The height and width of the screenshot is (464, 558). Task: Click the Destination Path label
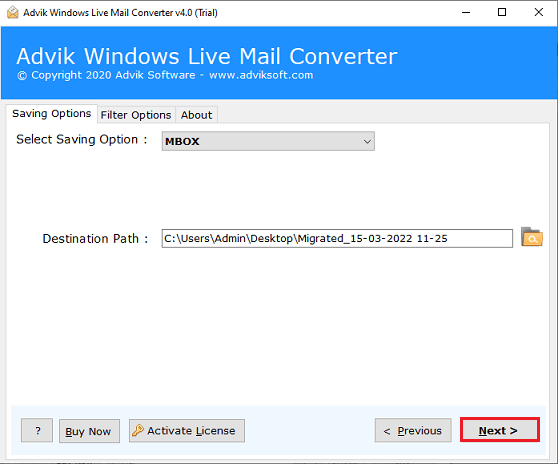tap(95, 238)
